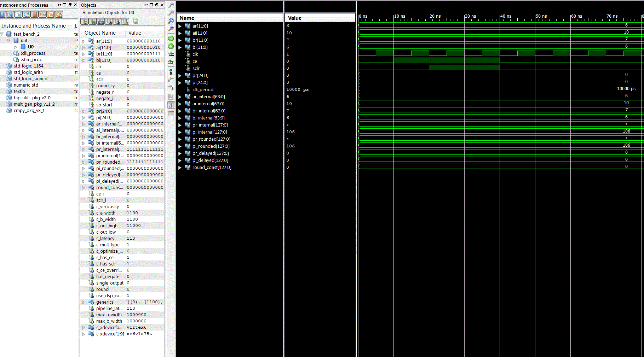644x357 pixels.
Task: Expand the pr_internal[127:0] waveform signal
Action: [180, 125]
